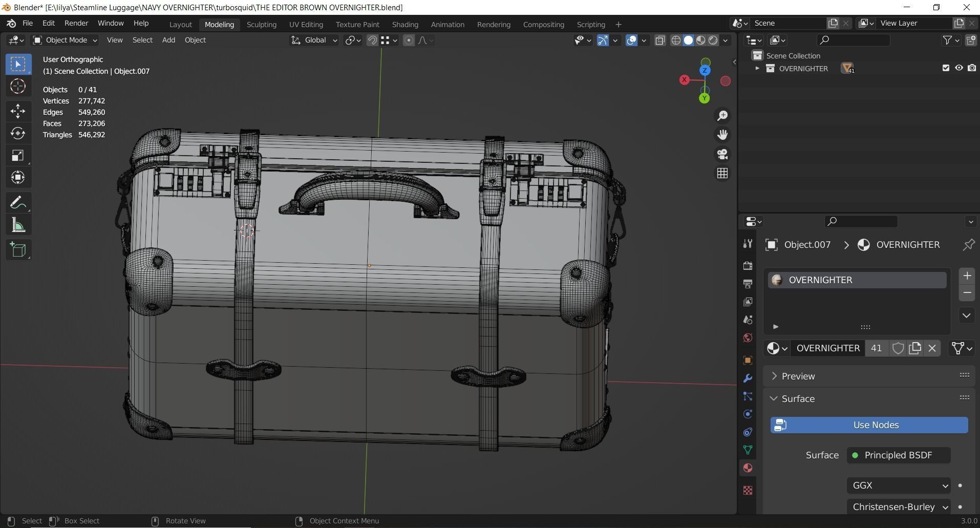Open the Output properties tab
980x528 pixels.
[x=748, y=283]
